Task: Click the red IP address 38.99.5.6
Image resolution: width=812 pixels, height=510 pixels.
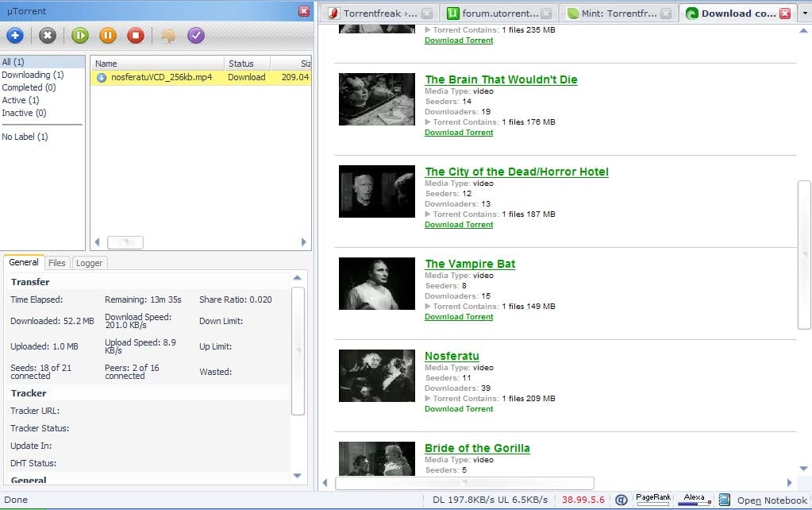Action: [x=583, y=500]
